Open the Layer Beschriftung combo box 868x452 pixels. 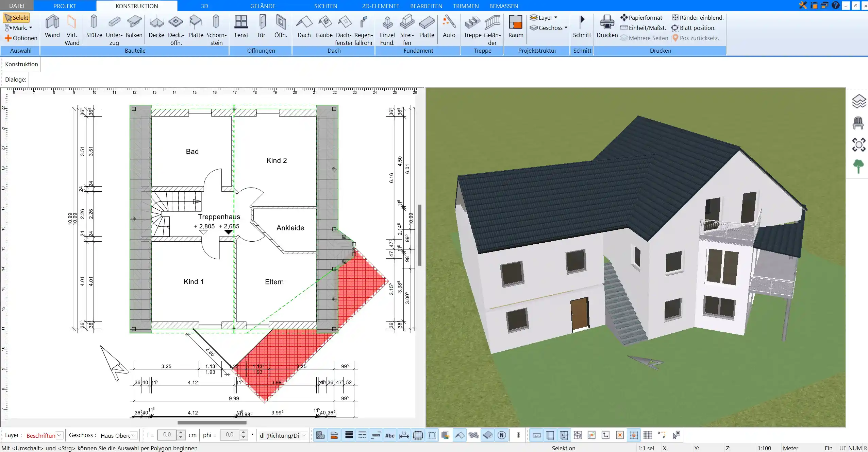point(44,435)
